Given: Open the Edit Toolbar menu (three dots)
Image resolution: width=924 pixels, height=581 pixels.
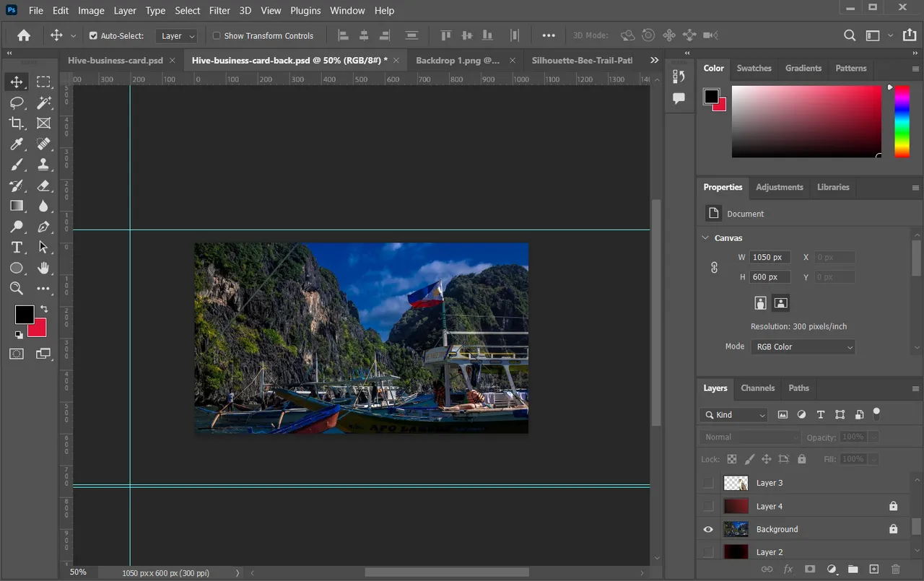Looking at the screenshot, I should pos(43,289).
